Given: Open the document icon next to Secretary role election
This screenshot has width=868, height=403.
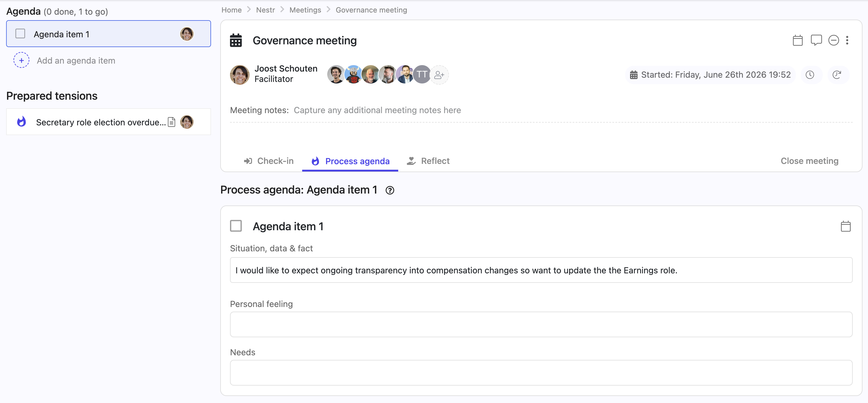Looking at the screenshot, I should click(172, 122).
